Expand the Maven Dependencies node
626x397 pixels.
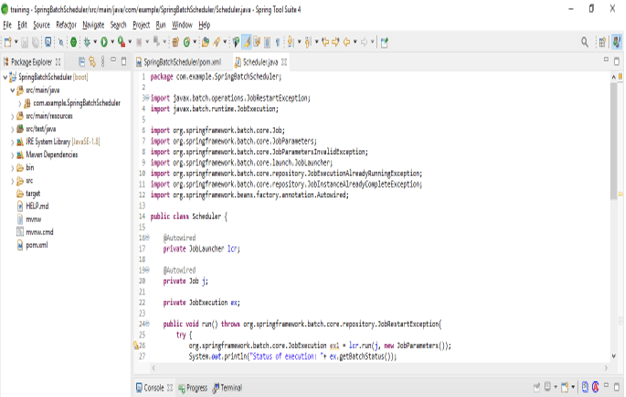tap(12, 155)
